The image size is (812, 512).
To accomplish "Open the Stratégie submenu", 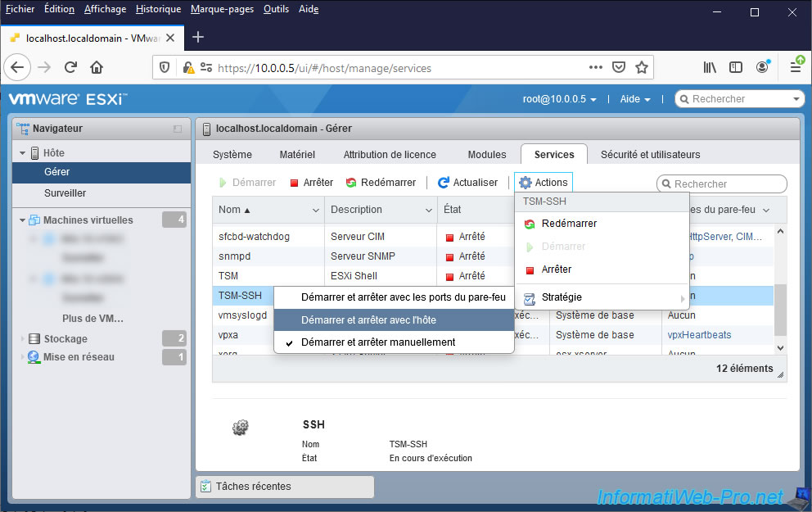I will (x=602, y=297).
